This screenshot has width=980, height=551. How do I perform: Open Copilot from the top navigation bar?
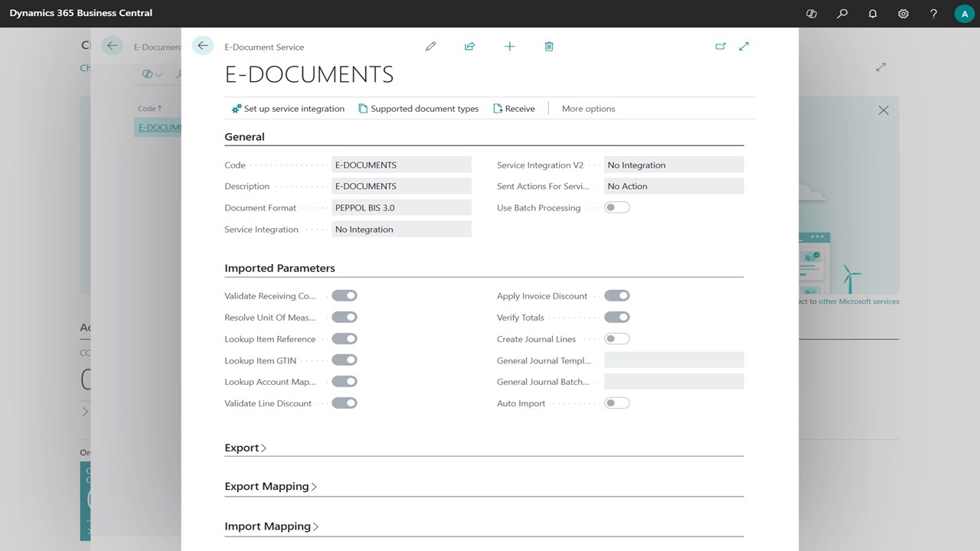click(x=812, y=14)
